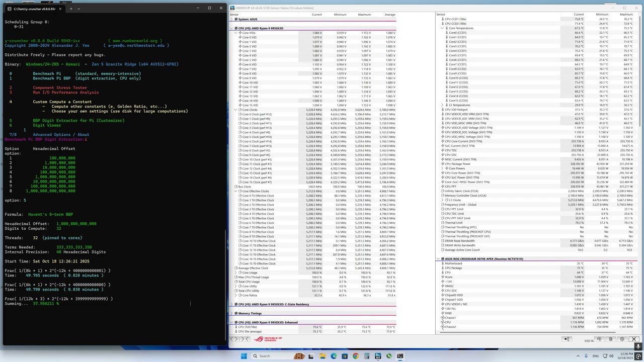644x362 pixels.
Task: Open File Explorer from the taskbar
Action: 323,356
